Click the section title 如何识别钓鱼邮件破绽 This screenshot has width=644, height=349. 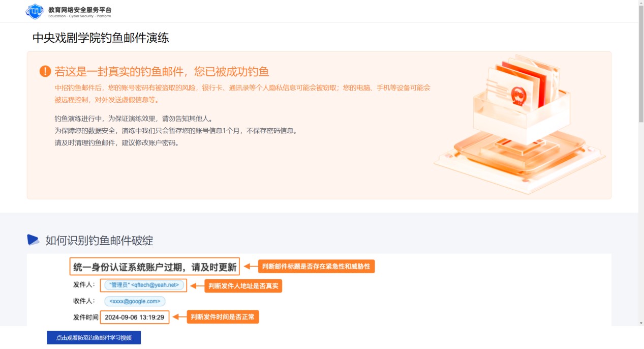pyautogui.click(x=99, y=240)
